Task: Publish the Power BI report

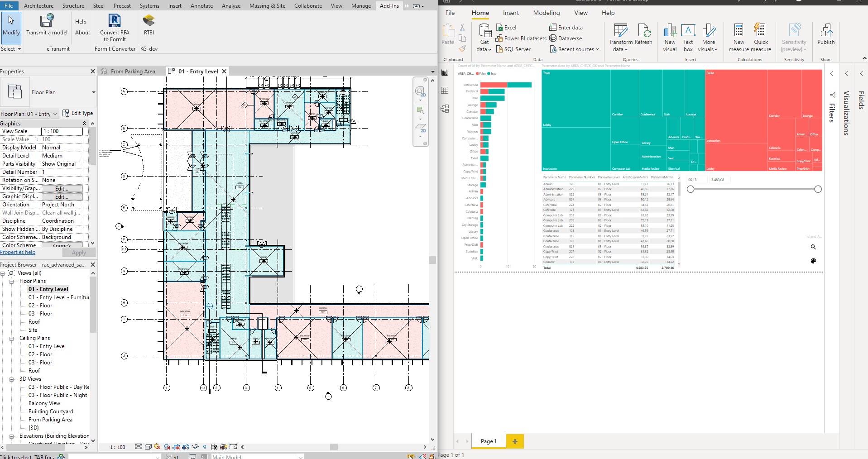Action: [825, 35]
